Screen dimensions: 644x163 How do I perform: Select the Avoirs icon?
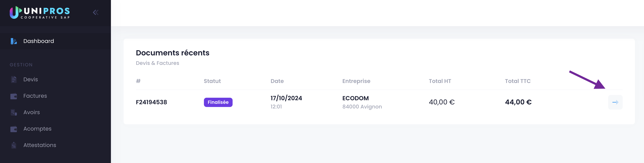pyautogui.click(x=14, y=112)
